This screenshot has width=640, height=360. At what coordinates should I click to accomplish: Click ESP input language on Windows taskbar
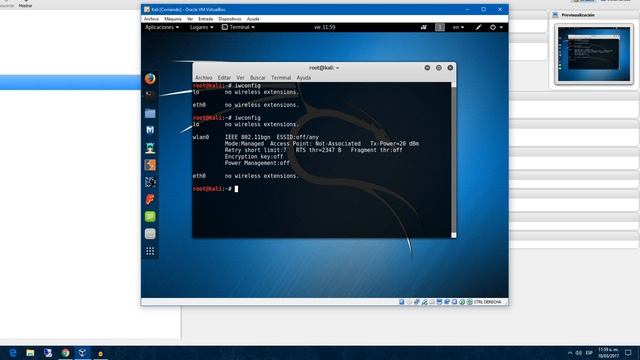(x=589, y=353)
